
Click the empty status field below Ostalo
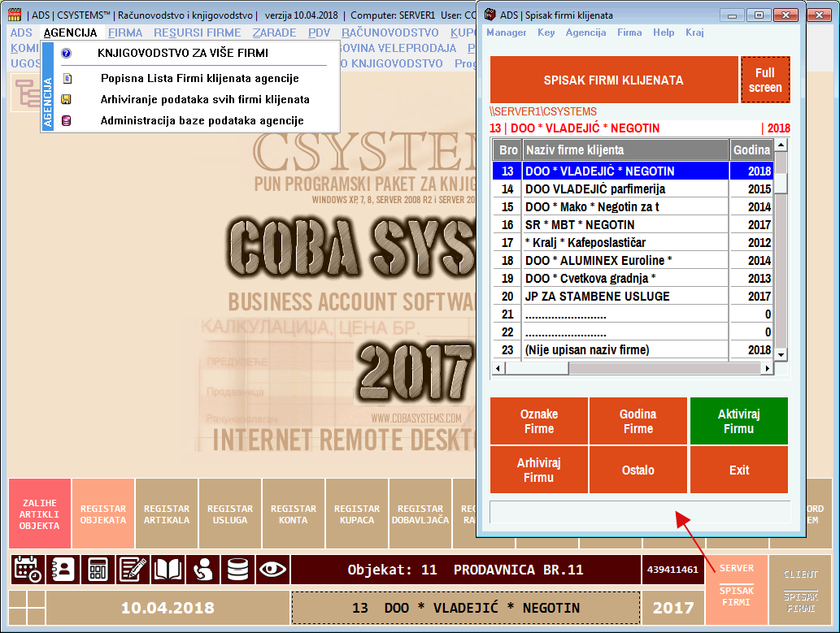pos(640,512)
